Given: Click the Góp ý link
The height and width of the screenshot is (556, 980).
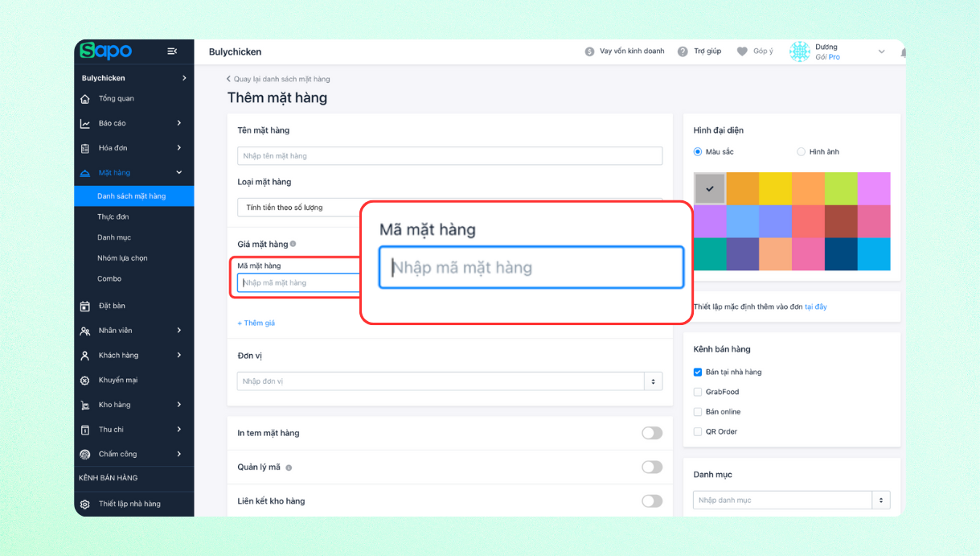Looking at the screenshot, I should [x=763, y=51].
